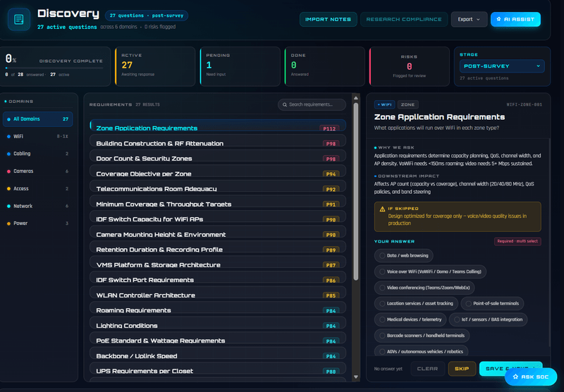Open Zone Application Requirements row

[218, 125]
